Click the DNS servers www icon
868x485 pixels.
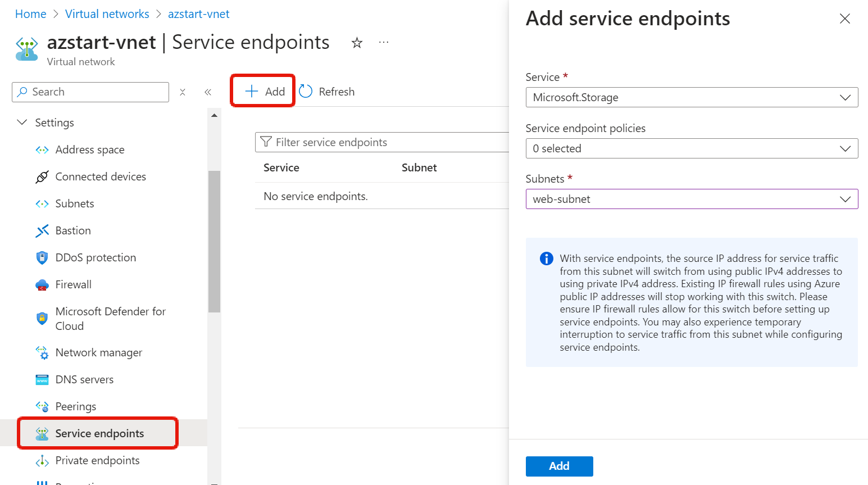pos(42,380)
